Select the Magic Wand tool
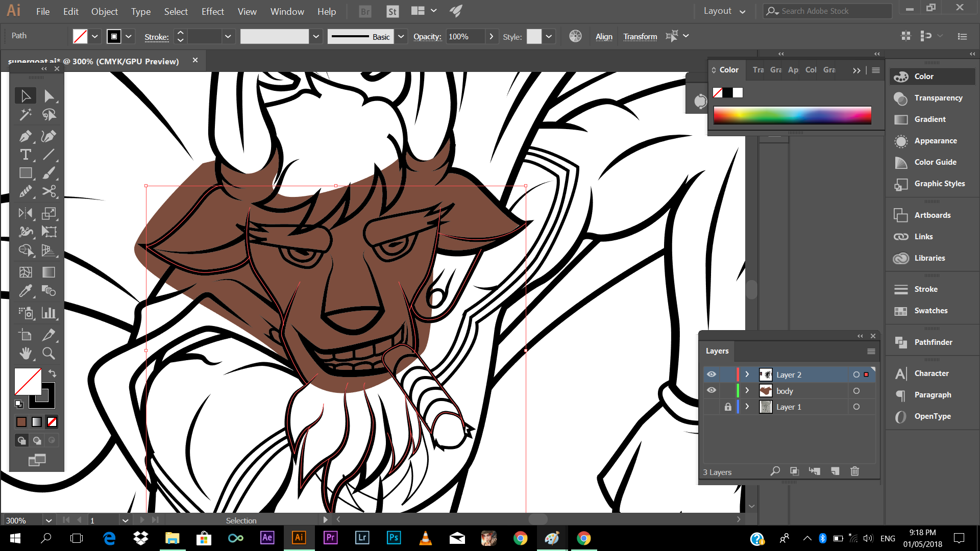 tap(25, 115)
